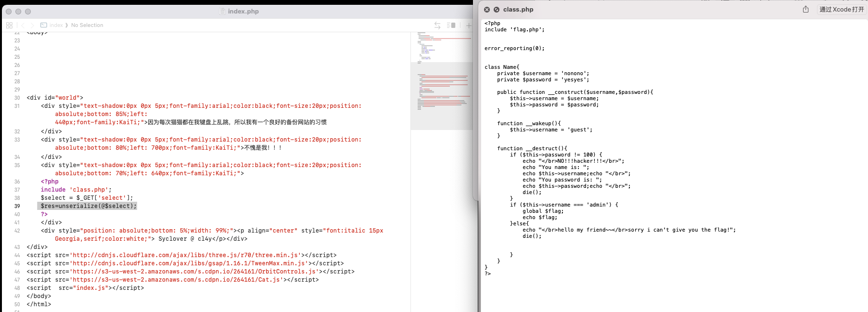Click "include 'flag.php';" in class.php
The image size is (868, 312).
(514, 29)
